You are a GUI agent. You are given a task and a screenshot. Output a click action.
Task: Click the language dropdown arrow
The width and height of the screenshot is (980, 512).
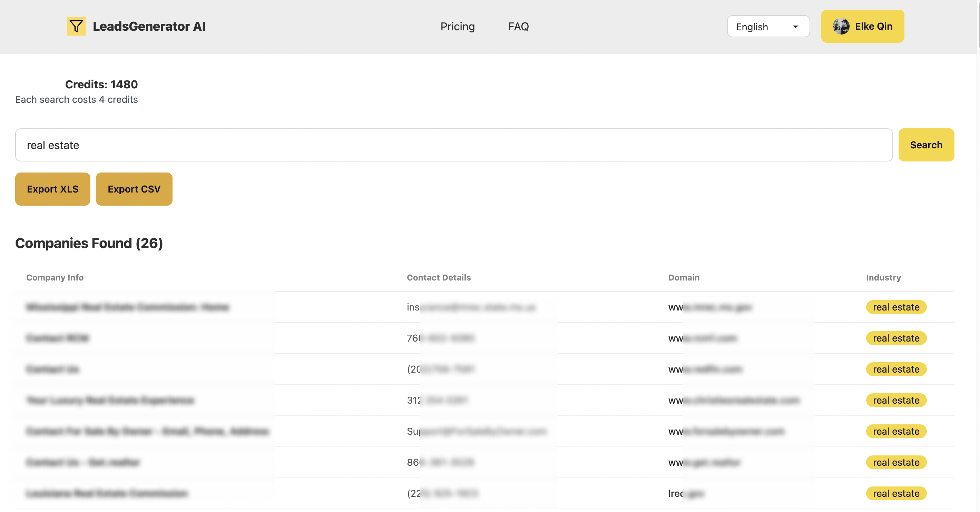point(795,27)
